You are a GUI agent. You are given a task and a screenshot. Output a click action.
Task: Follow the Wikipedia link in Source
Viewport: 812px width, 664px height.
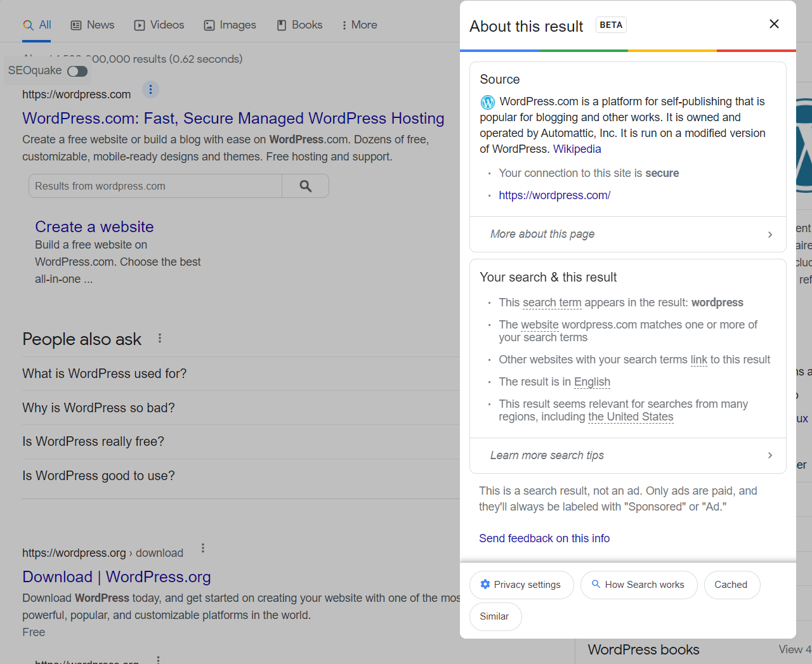(x=577, y=149)
